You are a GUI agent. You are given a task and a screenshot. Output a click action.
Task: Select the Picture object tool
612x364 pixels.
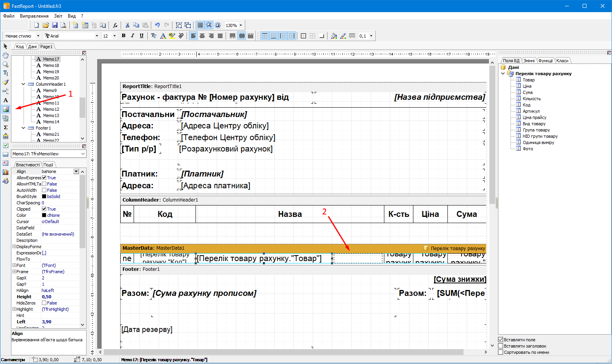(x=5, y=109)
